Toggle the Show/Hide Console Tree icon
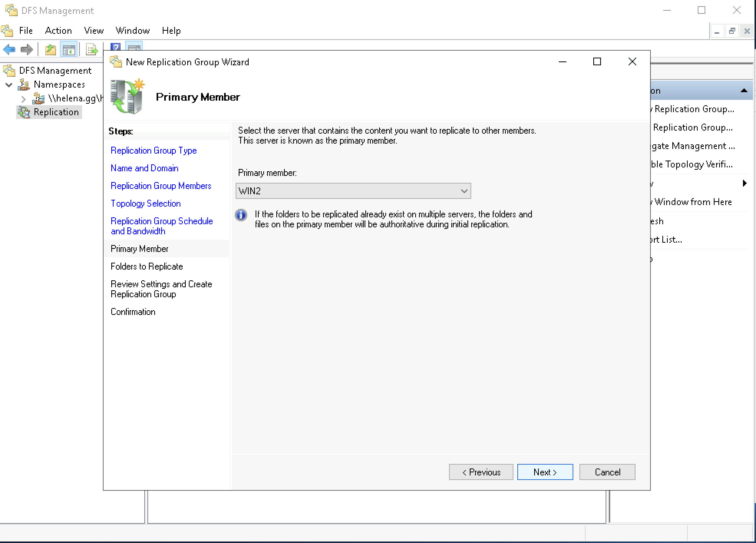Image resolution: width=756 pixels, height=543 pixels. [69, 50]
